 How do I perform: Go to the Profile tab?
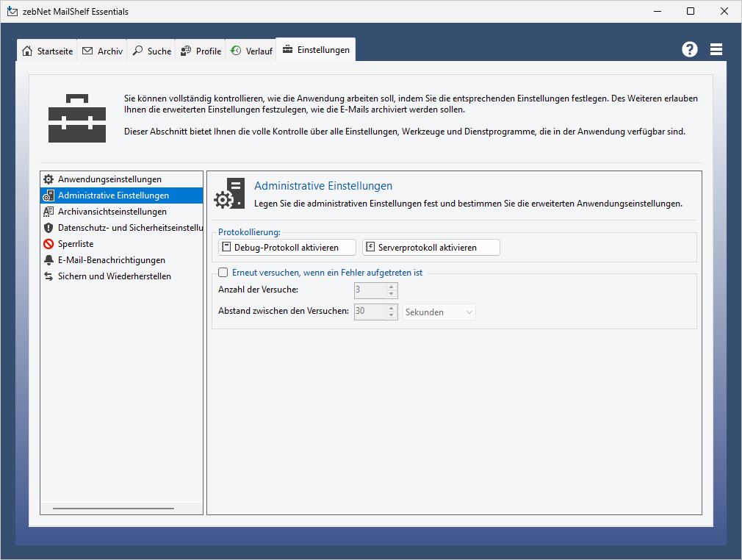(x=201, y=51)
